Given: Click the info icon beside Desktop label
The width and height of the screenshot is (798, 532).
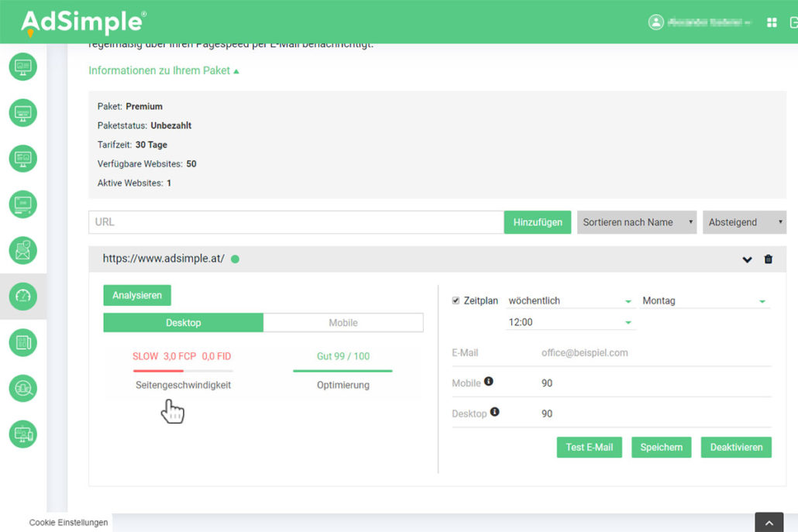Looking at the screenshot, I should coord(495,412).
